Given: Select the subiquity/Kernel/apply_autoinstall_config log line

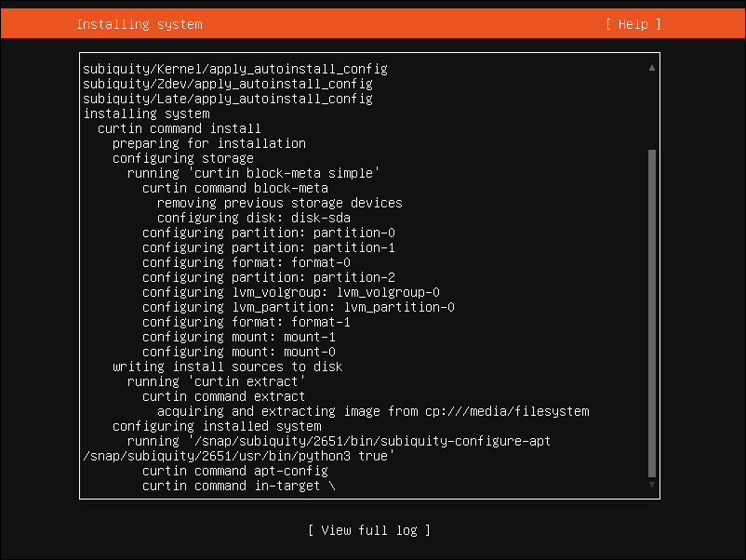Looking at the screenshot, I should coord(234,69).
